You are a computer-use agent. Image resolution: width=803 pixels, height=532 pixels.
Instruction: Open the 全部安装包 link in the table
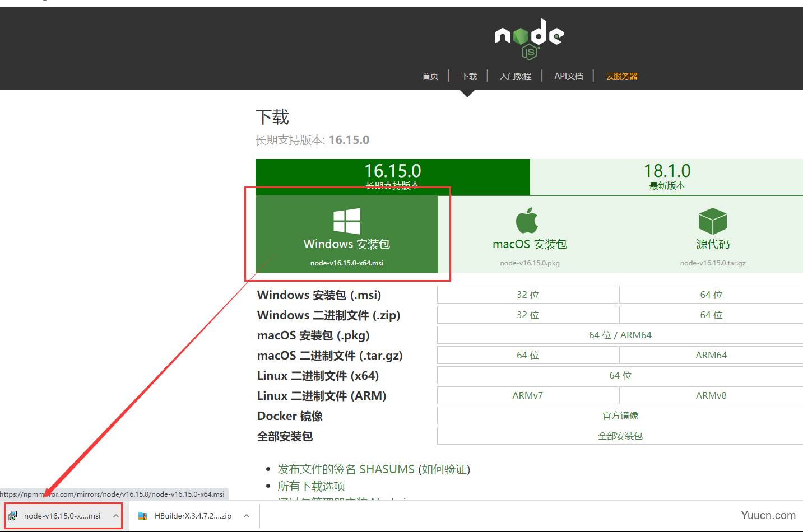coord(620,436)
